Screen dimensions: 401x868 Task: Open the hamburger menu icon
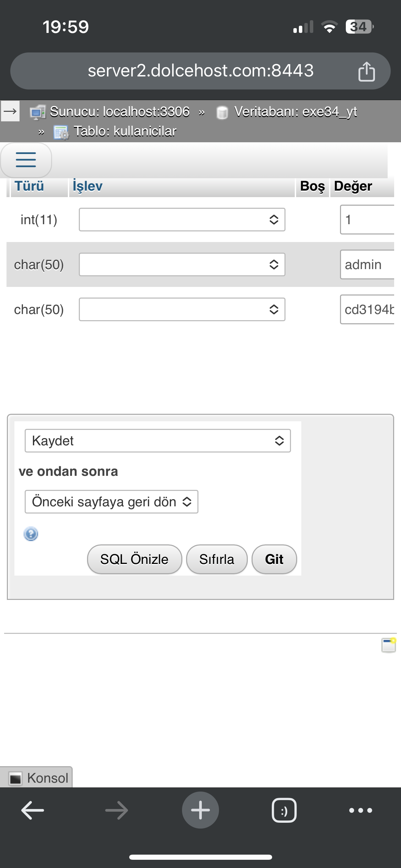26,160
